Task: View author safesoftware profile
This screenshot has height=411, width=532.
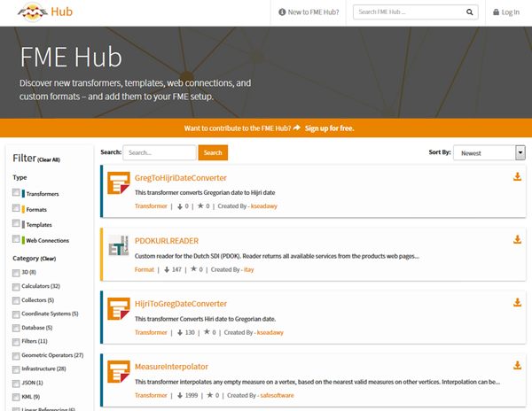Action: click(277, 395)
